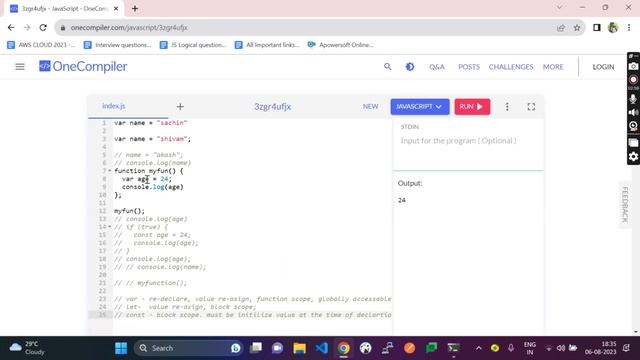The width and height of the screenshot is (640, 360).
Task: Share this page icon in address bar
Action: [x=560, y=28]
